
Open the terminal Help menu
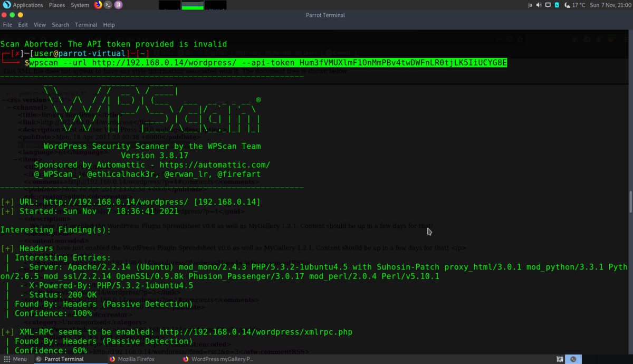click(109, 25)
